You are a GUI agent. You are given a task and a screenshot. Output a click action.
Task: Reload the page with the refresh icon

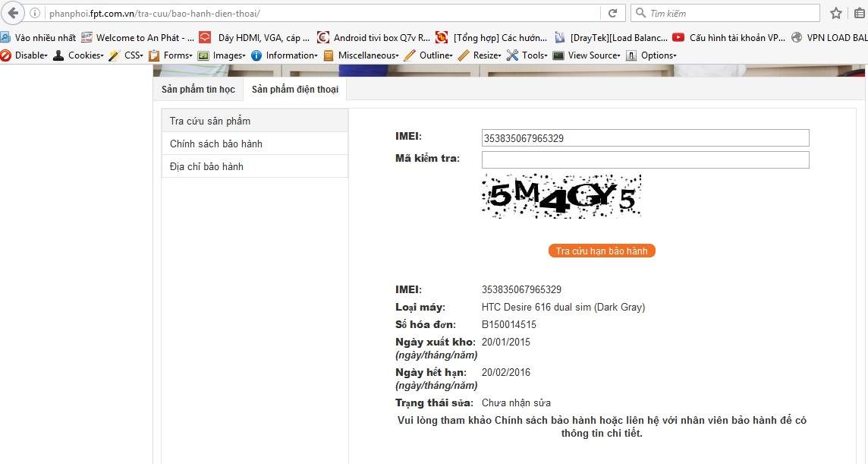click(x=612, y=14)
